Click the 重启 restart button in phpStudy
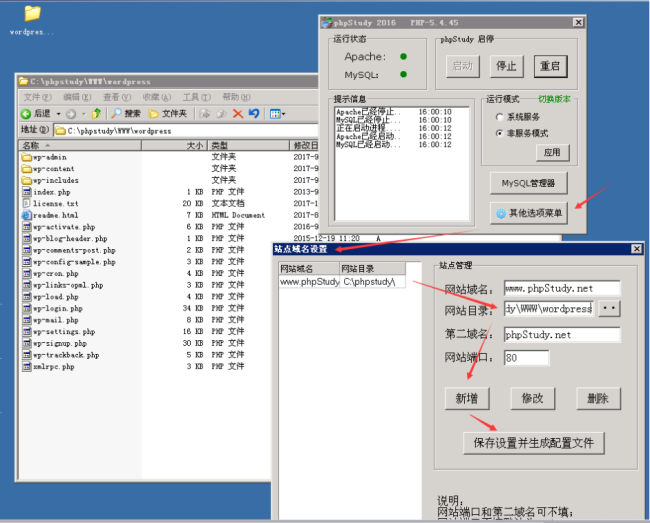650x523 pixels. pyautogui.click(x=550, y=66)
